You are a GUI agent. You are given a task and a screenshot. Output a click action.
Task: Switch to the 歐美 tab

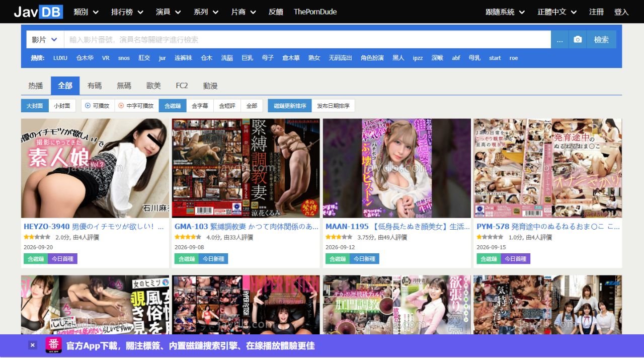click(x=153, y=86)
